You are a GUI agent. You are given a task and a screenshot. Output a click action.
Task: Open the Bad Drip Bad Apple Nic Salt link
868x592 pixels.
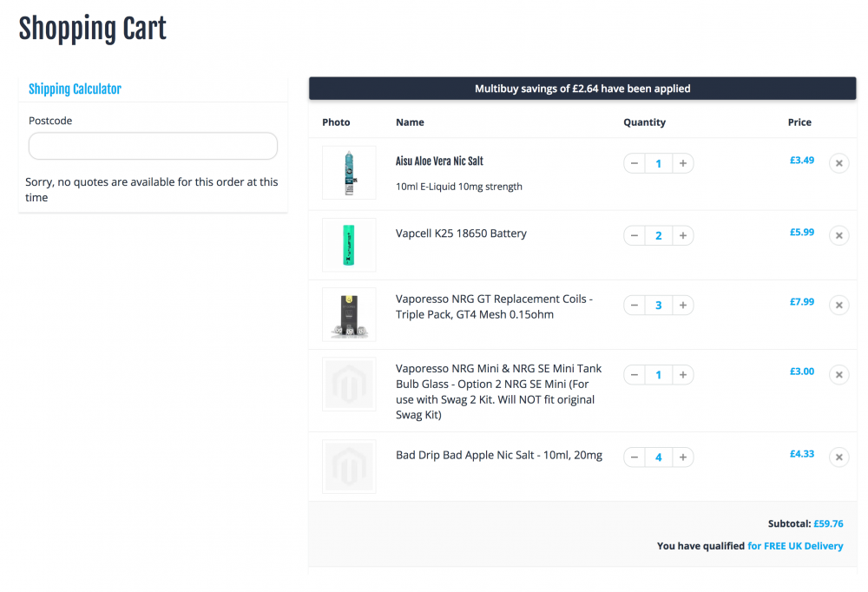[x=499, y=455]
